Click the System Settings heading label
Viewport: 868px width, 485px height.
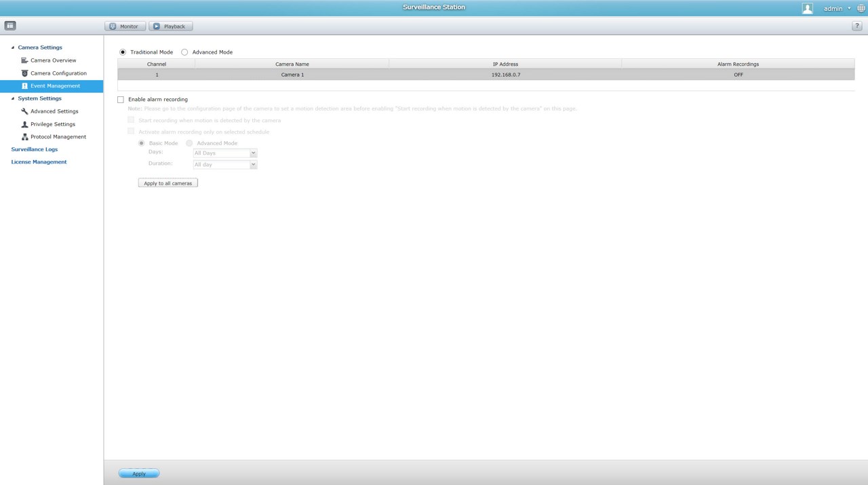[39, 98]
